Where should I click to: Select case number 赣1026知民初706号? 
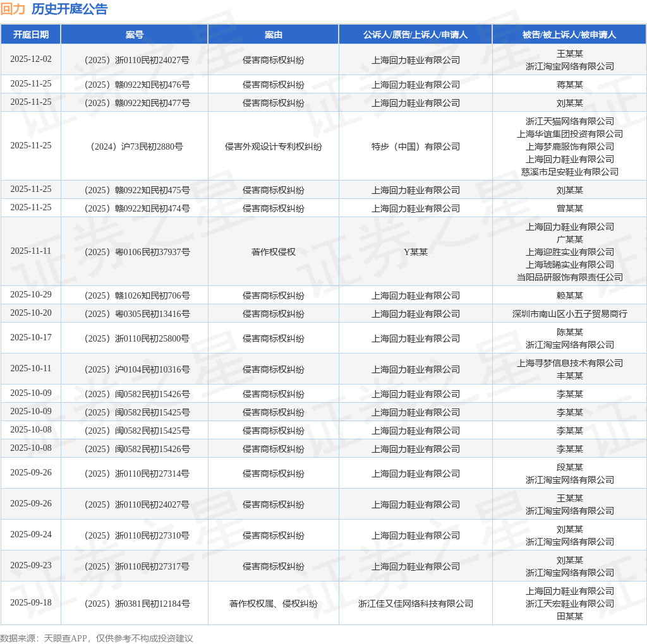point(137,295)
